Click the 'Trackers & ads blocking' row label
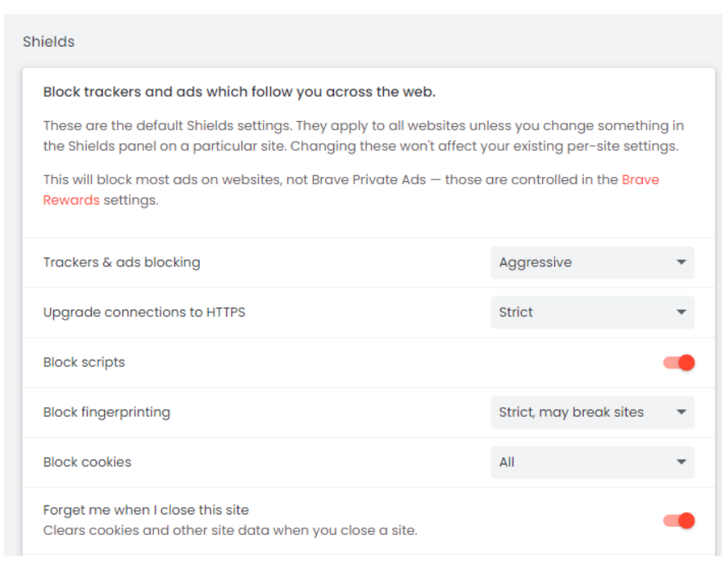 (x=121, y=263)
